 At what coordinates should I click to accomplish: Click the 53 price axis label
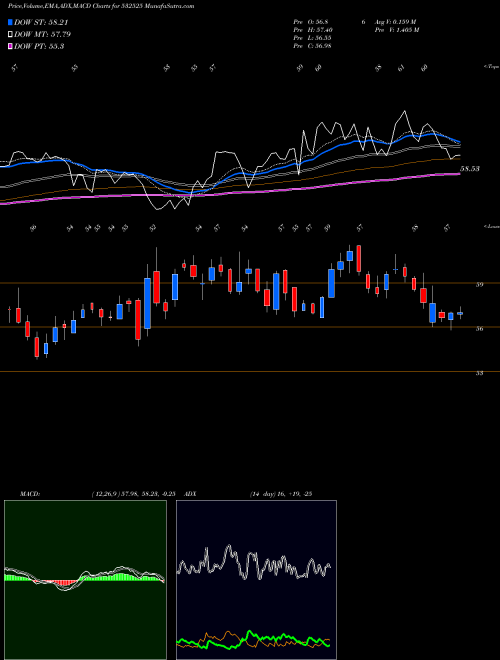click(479, 373)
